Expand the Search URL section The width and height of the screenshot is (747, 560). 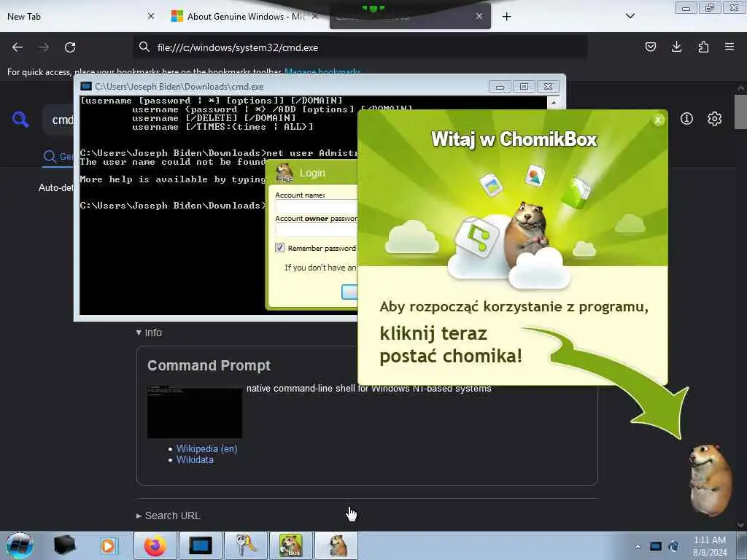(169, 516)
